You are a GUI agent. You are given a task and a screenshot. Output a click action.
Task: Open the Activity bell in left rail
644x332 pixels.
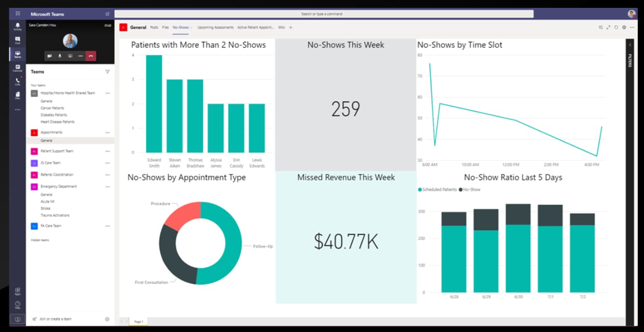click(x=18, y=26)
